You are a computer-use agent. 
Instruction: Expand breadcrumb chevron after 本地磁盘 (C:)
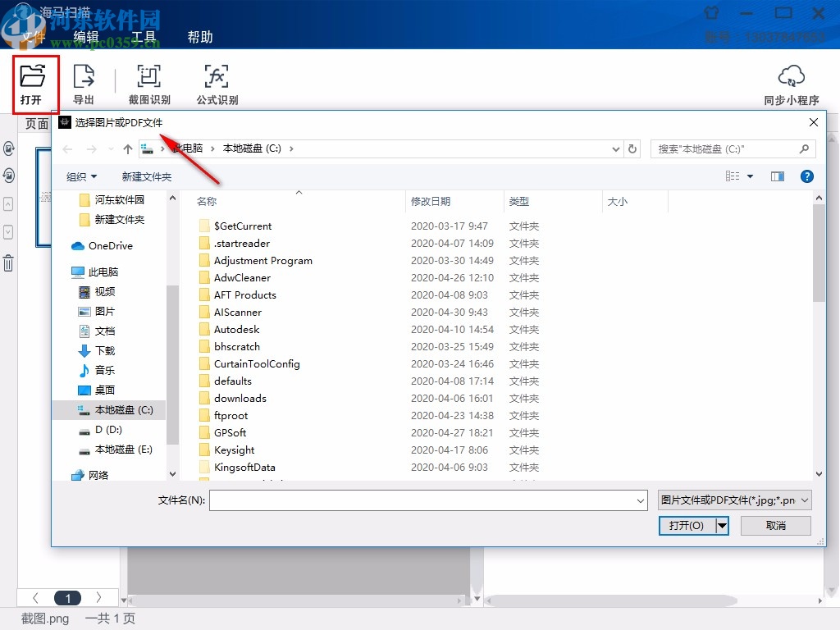291,149
